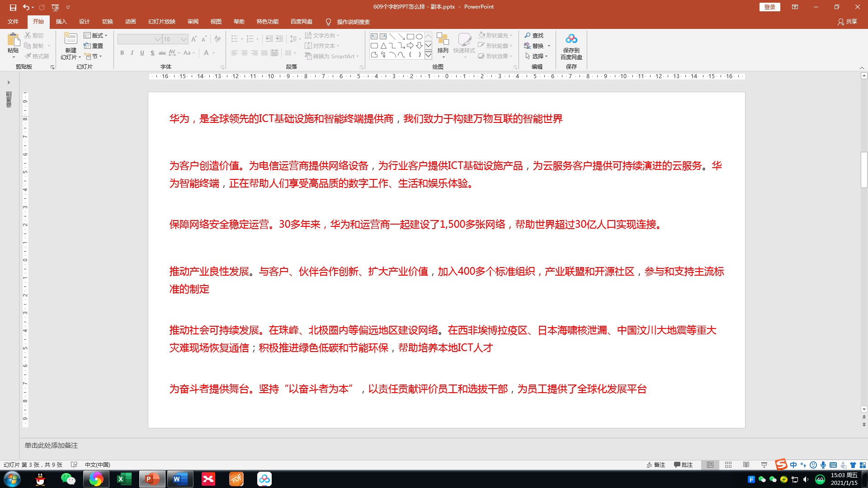Click the spell check icon in status bar
The image size is (868, 488).
(74, 465)
